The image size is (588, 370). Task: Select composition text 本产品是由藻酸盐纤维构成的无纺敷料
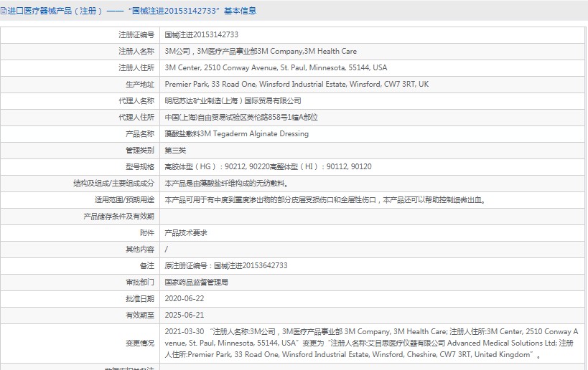(227, 183)
